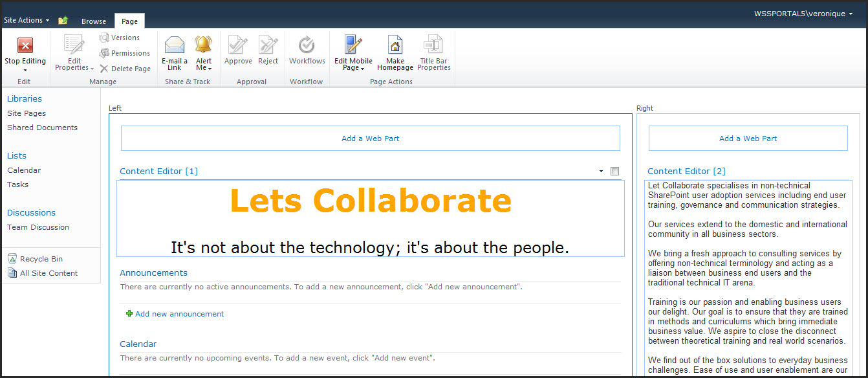Click the E-mail a Link icon
Screen dimensions: 868x378
pyautogui.click(x=174, y=45)
